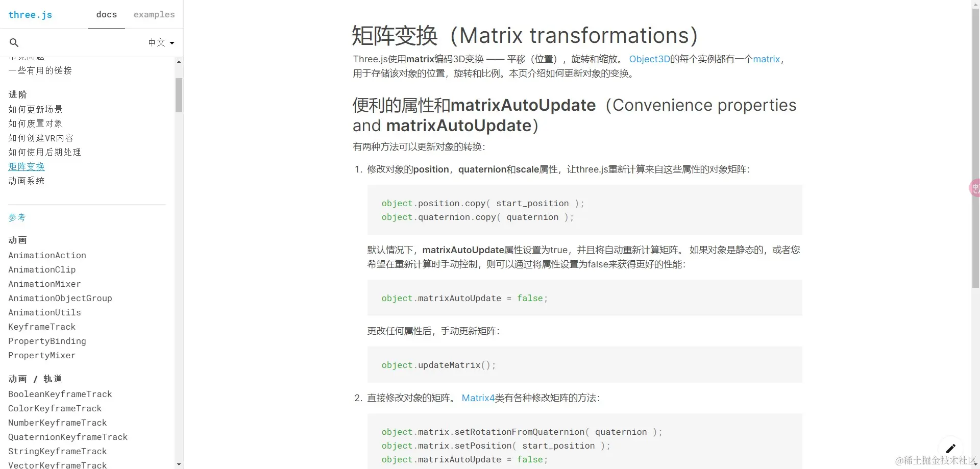The width and height of the screenshot is (980, 469).
Task: Click the main page scrollbar thumb
Action: (975, 149)
